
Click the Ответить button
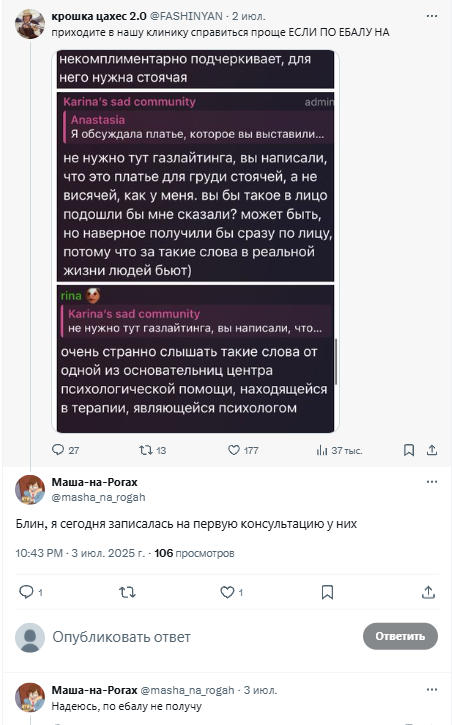(400, 636)
